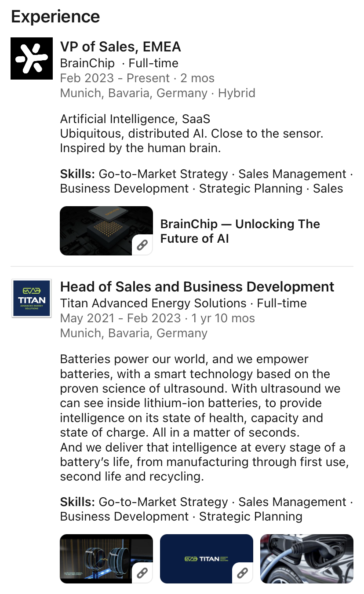Click link icon on Titan logo thumbnail
Viewport: 364px width, 594px height.
tap(243, 573)
